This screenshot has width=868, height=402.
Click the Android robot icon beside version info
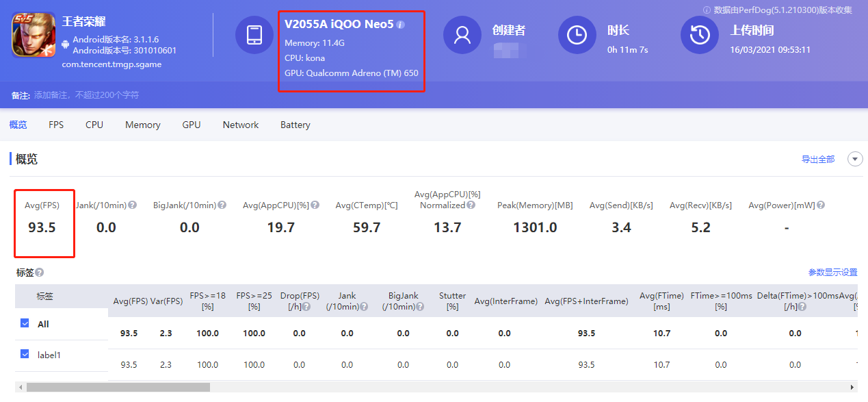click(66, 45)
